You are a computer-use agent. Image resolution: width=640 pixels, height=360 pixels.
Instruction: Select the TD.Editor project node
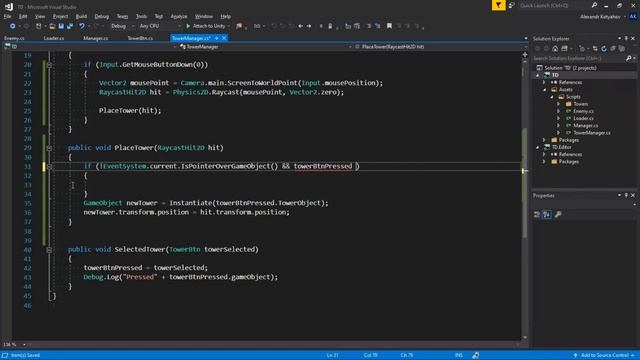[x=562, y=147]
